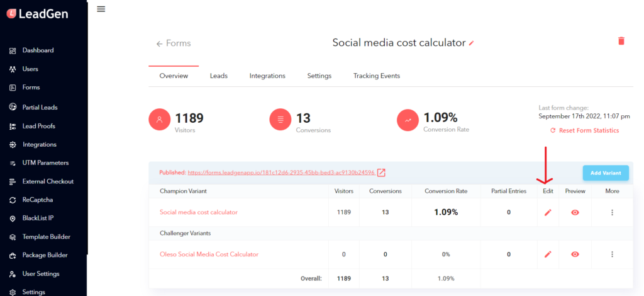
Task: Open More menu for Oleso variant
Action: pos(612,254)
